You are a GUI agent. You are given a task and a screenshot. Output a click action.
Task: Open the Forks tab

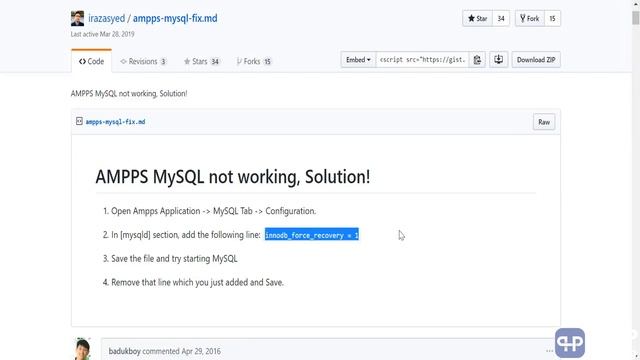coord(253,61)
